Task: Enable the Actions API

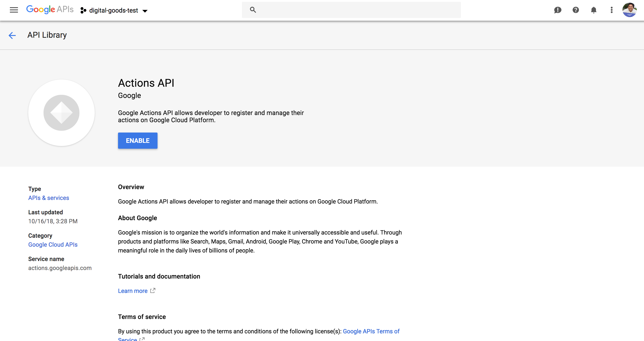Action: (138, 140)
